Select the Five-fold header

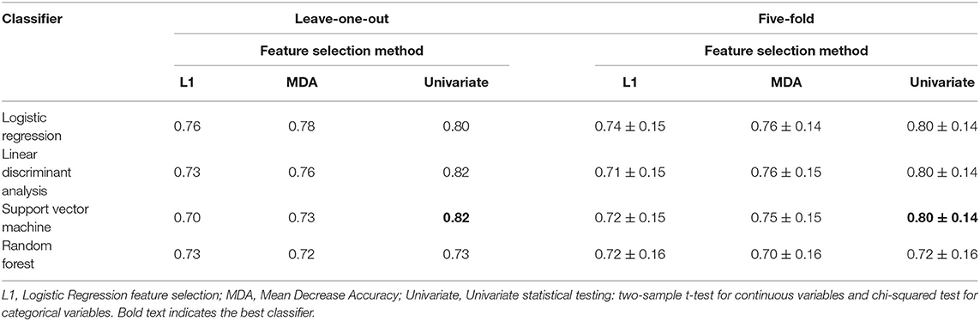(x=785, y=20)
